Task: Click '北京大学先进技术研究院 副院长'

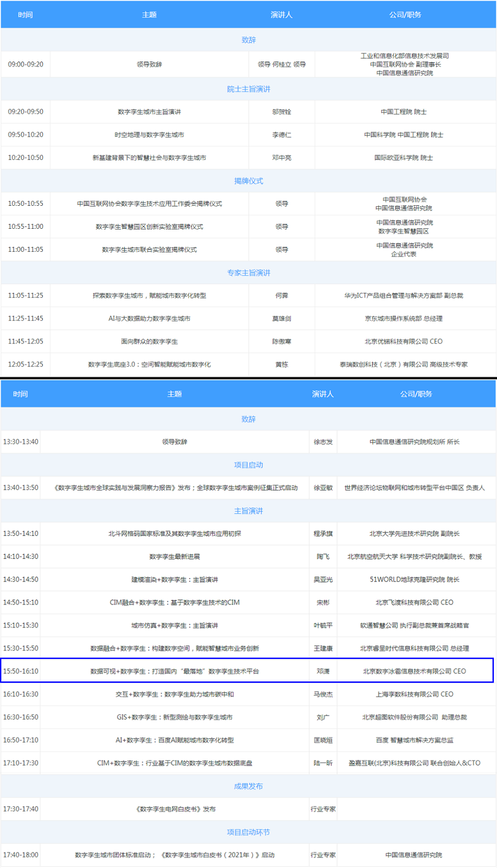Action: (x=416, y=533)
